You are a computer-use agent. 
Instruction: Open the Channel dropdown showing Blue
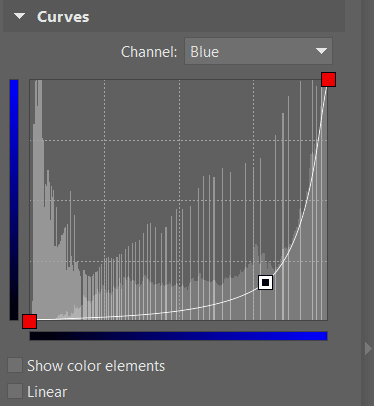click(x=258, y=51)
